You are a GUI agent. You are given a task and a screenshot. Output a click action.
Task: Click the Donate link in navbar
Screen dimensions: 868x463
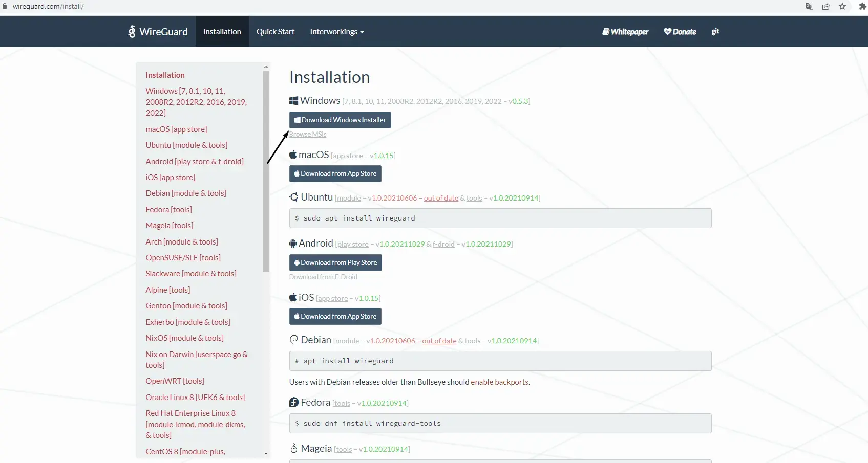point(680,32)
